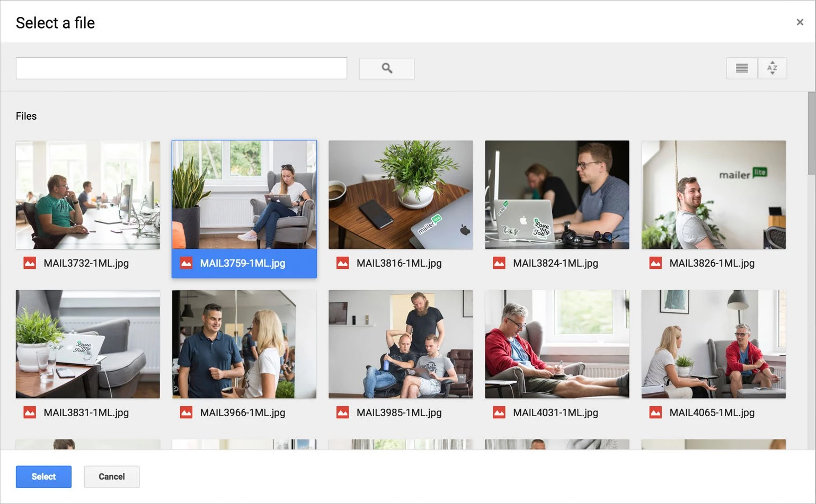Close the Select a file dialog

click(800, 22)
